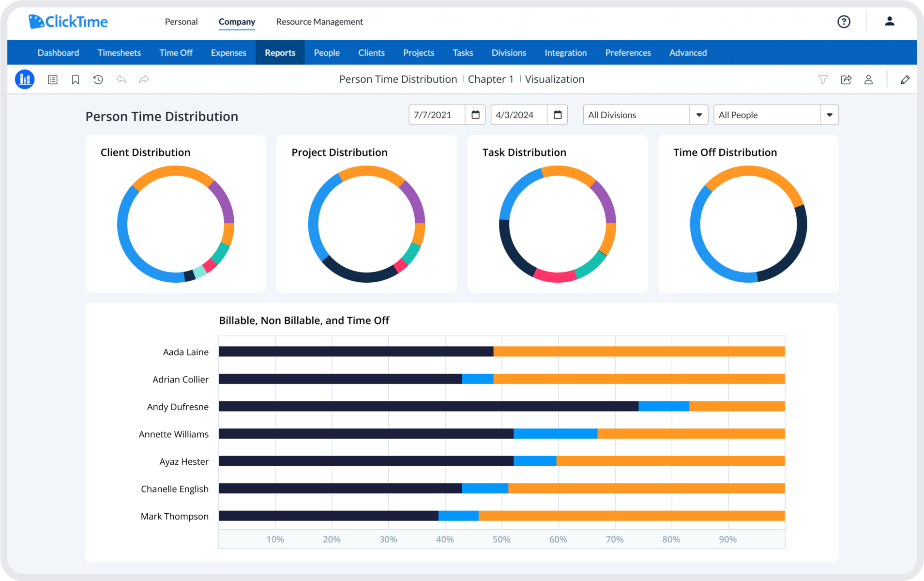Click the ClickTime logo
The height and width of the screenshot is (581, 924).
(68, 21)
